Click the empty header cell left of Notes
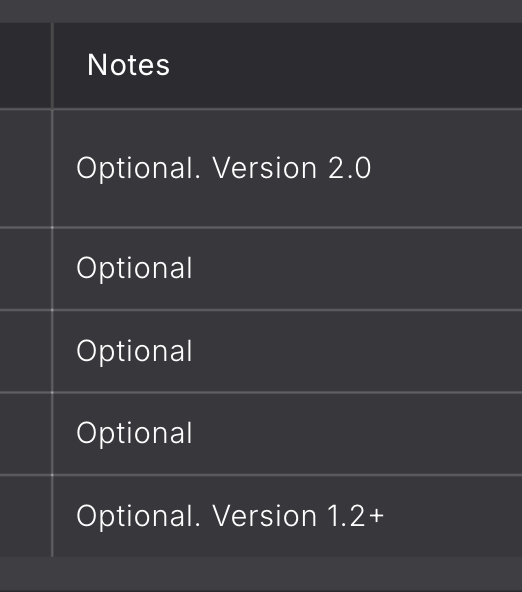Viewport: 522px width, 592px height. (25, 66)
